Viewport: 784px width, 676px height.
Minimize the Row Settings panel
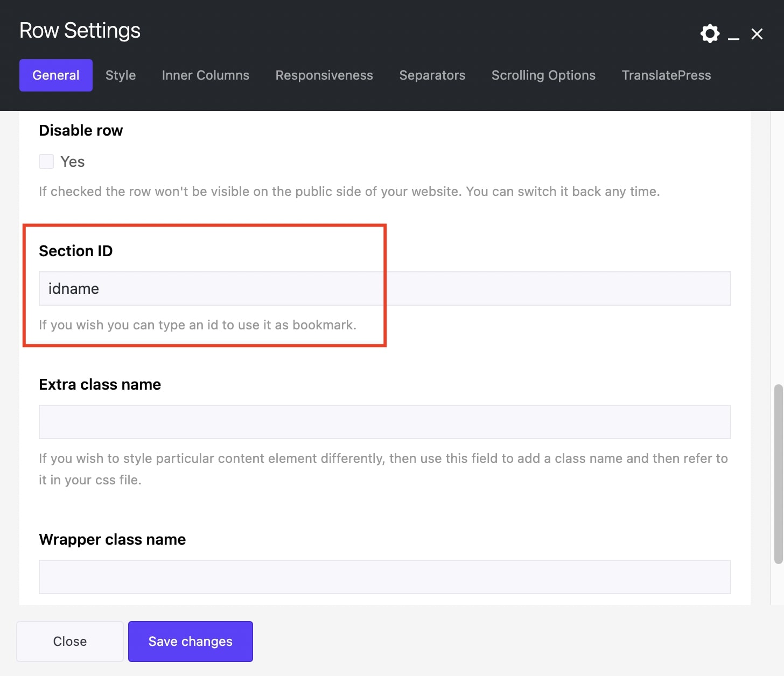point(733,35)
